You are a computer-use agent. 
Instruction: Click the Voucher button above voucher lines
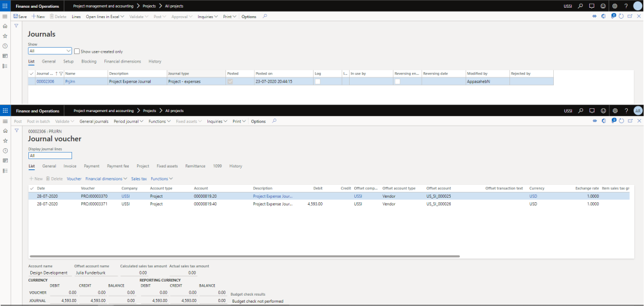pyautogui.click(x=74, y=178)
